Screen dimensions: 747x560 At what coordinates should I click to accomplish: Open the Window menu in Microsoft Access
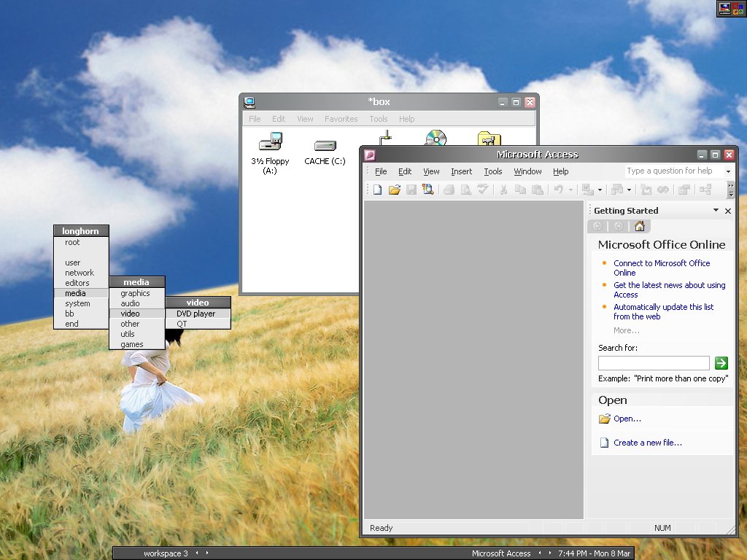(x=527, y=171)
